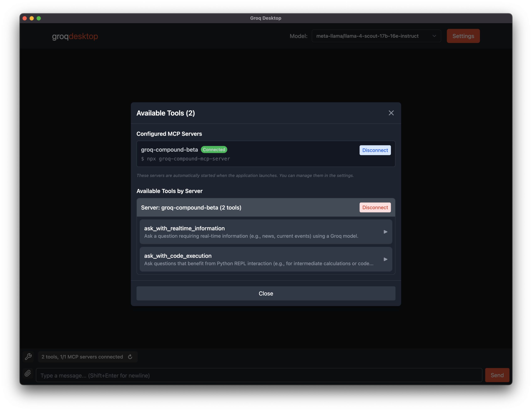Close the Available Tools dialog with X icon
Viewport: 532px width, 411px height.
(x=391, y=113)
